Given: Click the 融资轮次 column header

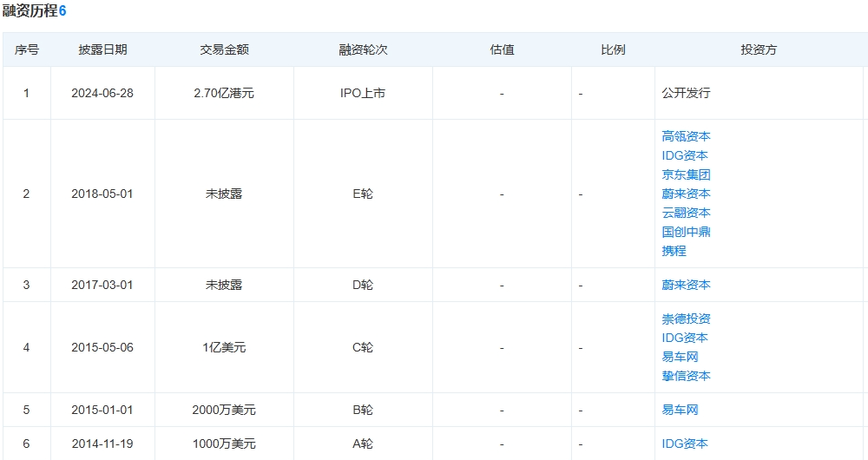Looking at the screenshot, I should (x=363, y=49).
